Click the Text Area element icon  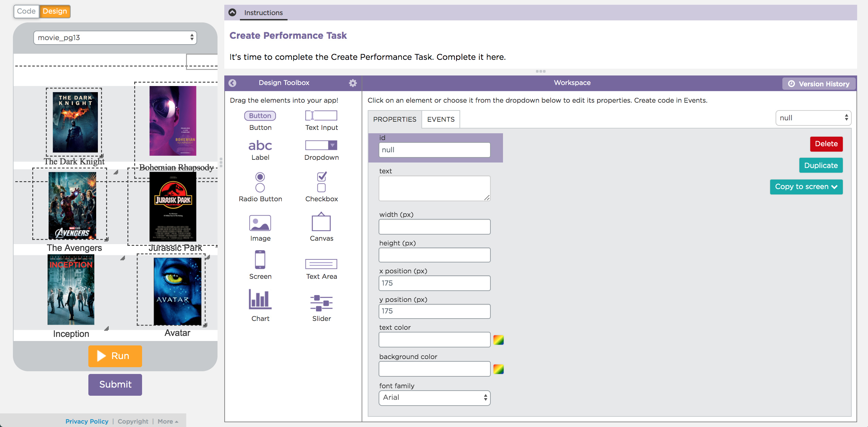click(x=321, y=264)
